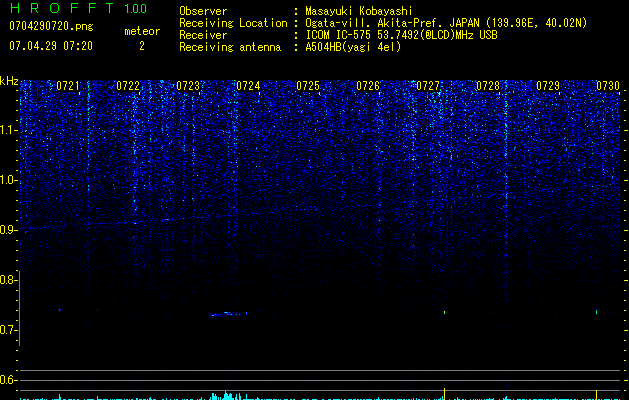Click the 1.0 kHz axis label
This screenshot has height=400, width=629.
(8, 180)
